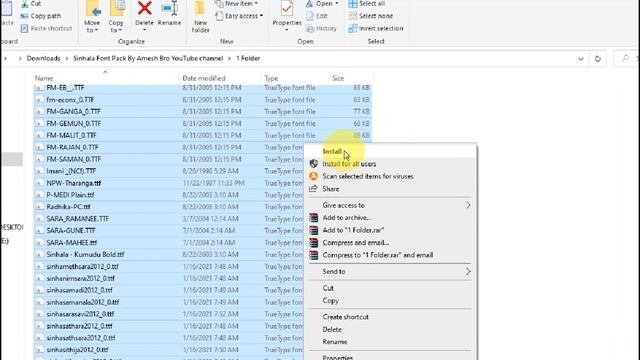Select the file sinhasamanala2012_0.ttf

83,302
